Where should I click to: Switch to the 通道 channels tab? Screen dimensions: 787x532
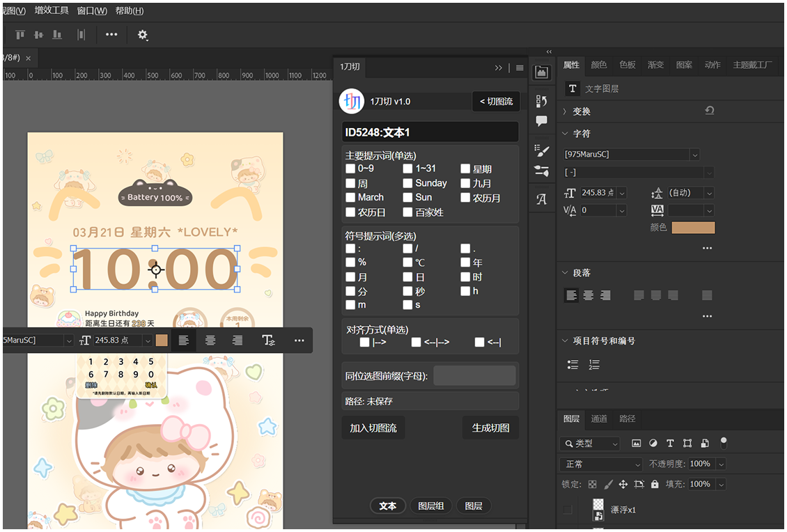click(598, 418)
